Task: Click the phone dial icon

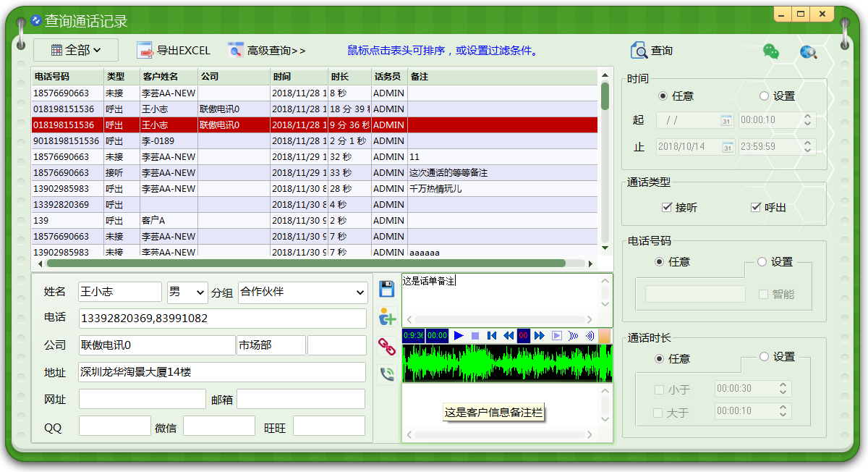Action: 387,374
